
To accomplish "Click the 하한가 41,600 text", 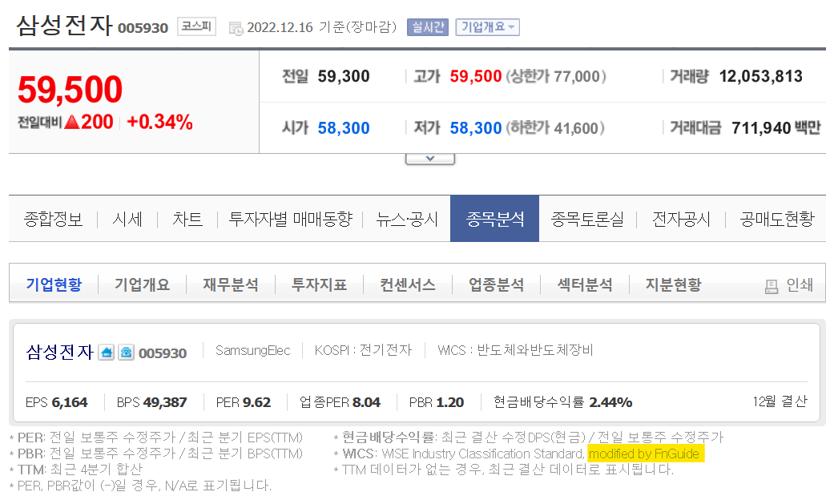I will (555, 128).
